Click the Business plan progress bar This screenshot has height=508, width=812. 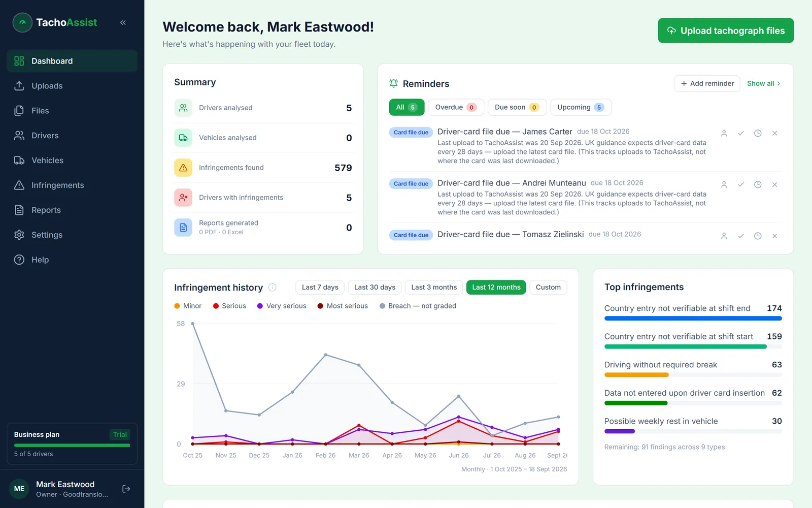(72, 446)
